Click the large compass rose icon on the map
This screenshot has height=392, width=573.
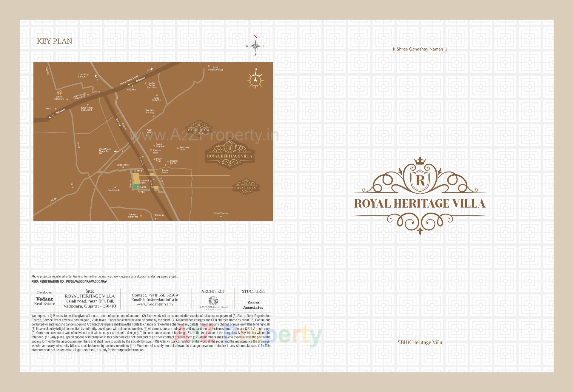pyautogui.click(x=255, y=80)
